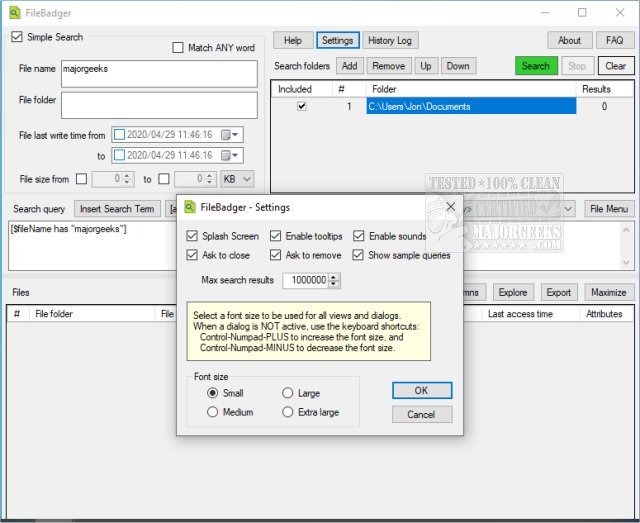The image size is (640, 523).
Task: Uncheck the Ask to close option
Action: [x=192, y=255]
